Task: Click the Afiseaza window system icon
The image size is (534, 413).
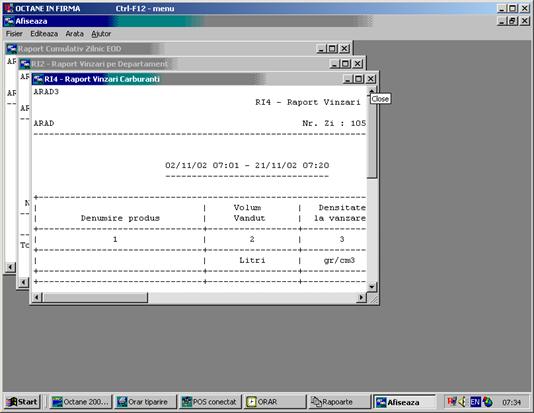Action: point(9,21)
